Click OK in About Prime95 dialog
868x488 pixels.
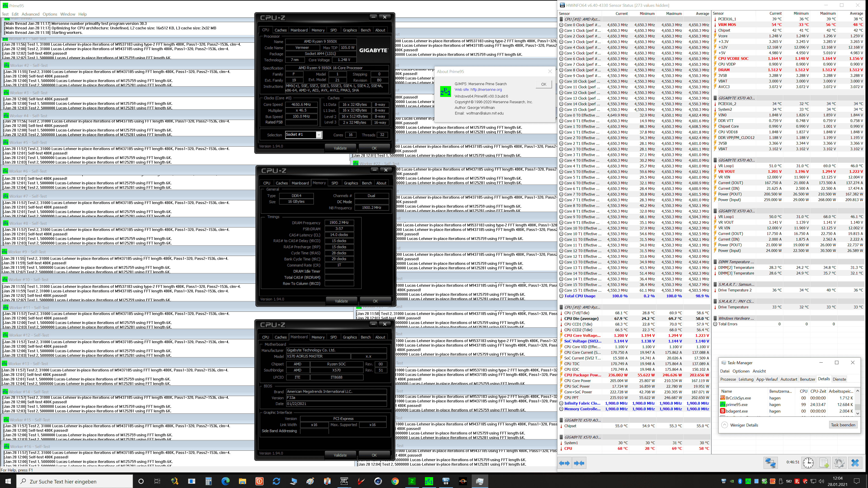543,84
